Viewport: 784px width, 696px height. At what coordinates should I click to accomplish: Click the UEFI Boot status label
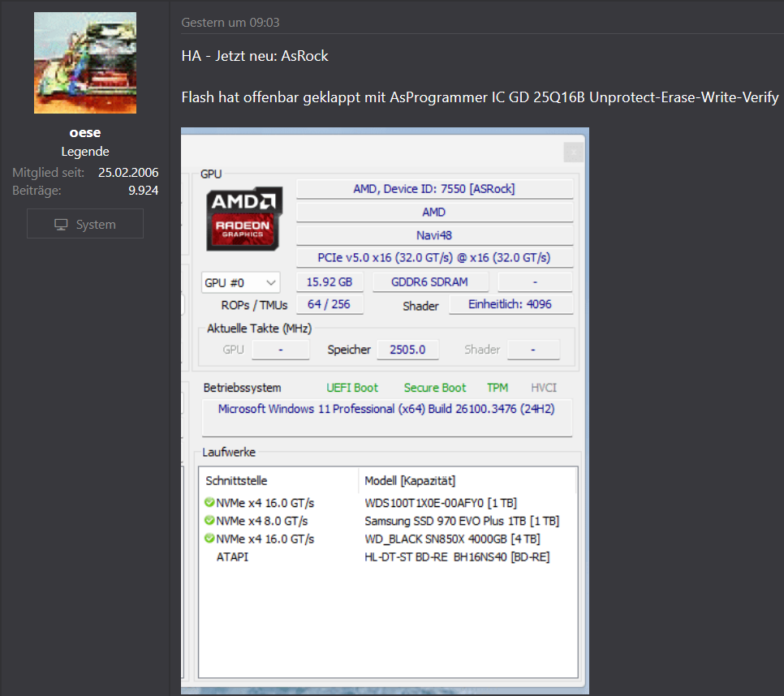(352, 388)
